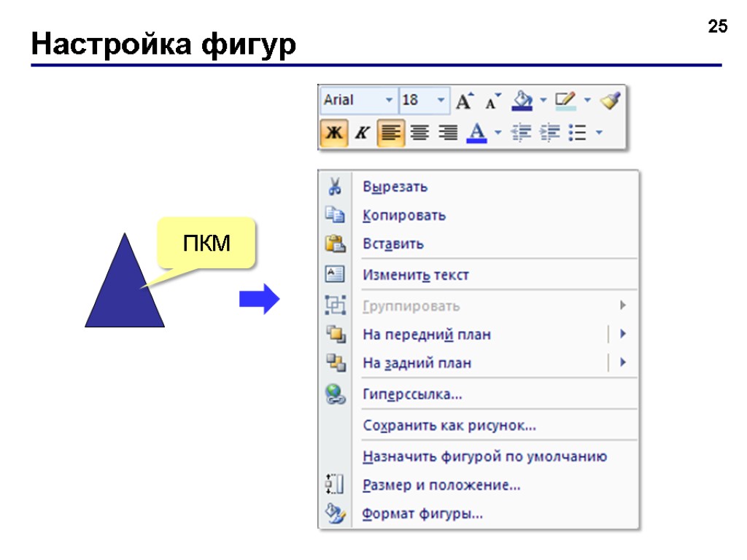
Task: Expand the На задний план submenu arrow
Action: pos(623,362)
